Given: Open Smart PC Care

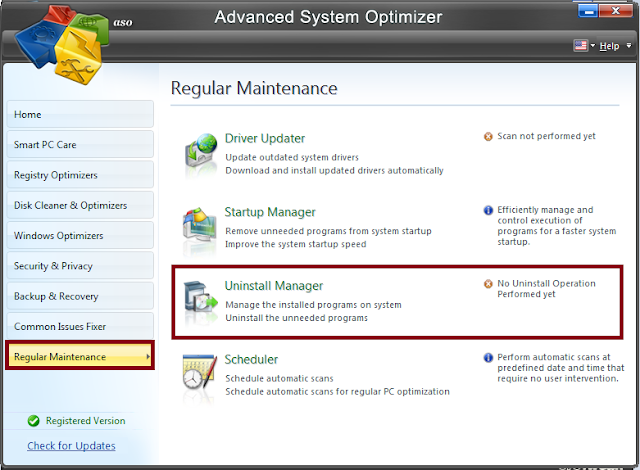Looking at the screenshot, I should tap(80, 144).
